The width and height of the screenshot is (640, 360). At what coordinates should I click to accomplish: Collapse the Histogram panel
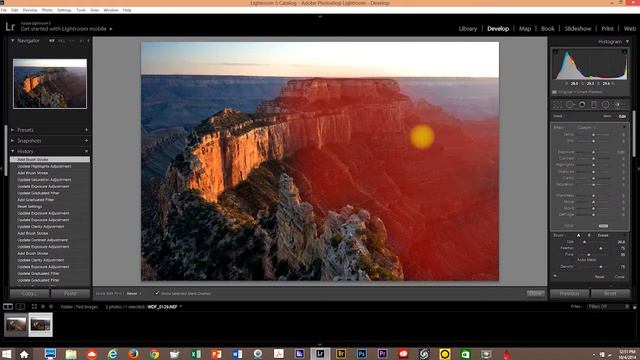pos(627,42)
